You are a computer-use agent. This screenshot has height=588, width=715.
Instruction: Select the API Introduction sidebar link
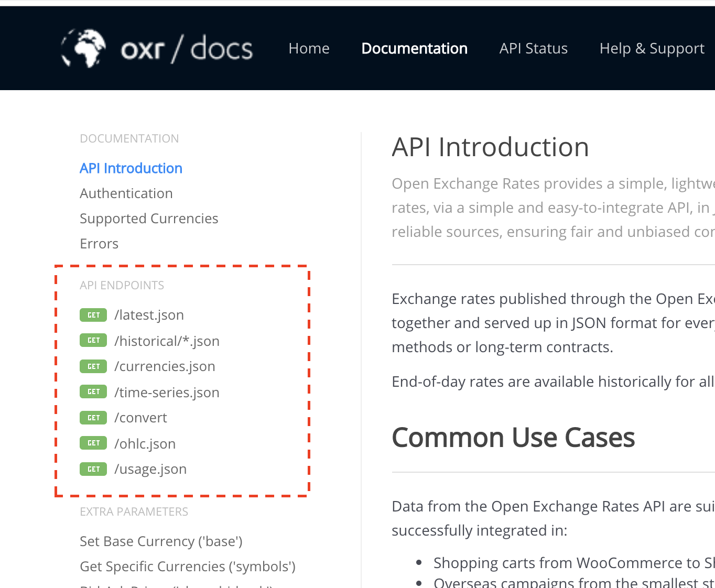click(131, 168)
